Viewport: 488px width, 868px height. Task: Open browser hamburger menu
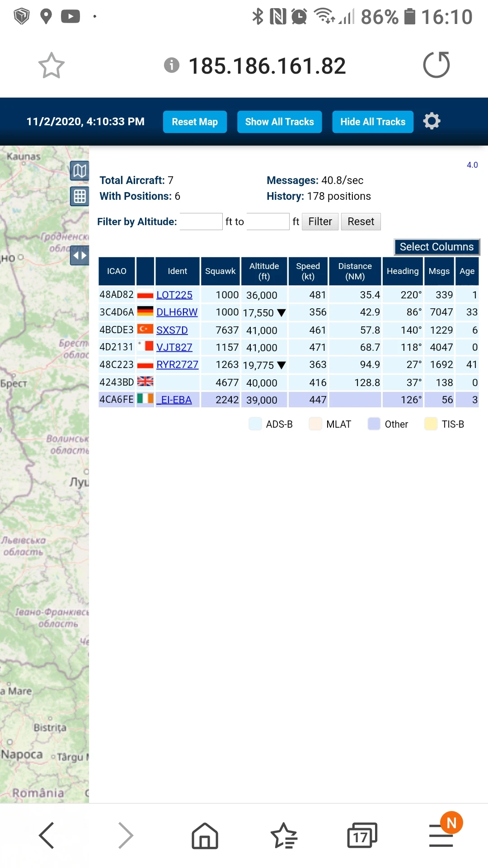pos(441,835)
